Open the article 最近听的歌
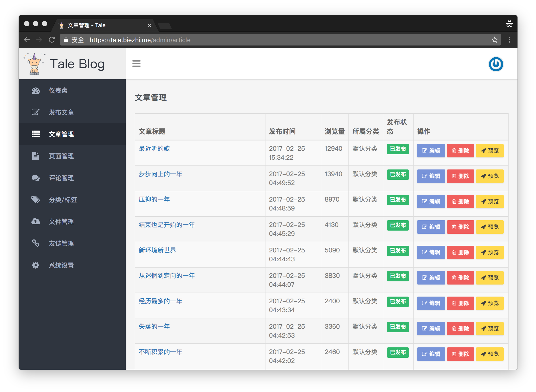 coord(154,149)
